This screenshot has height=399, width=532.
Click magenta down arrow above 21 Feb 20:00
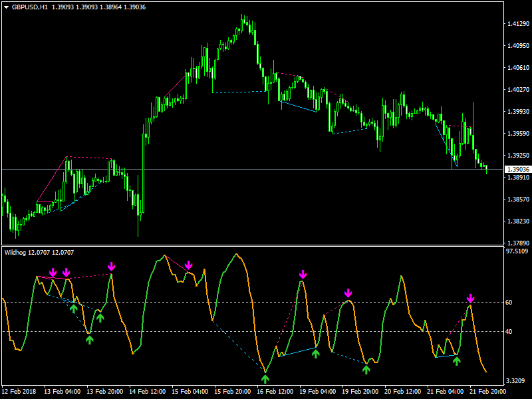coord(471,298)
